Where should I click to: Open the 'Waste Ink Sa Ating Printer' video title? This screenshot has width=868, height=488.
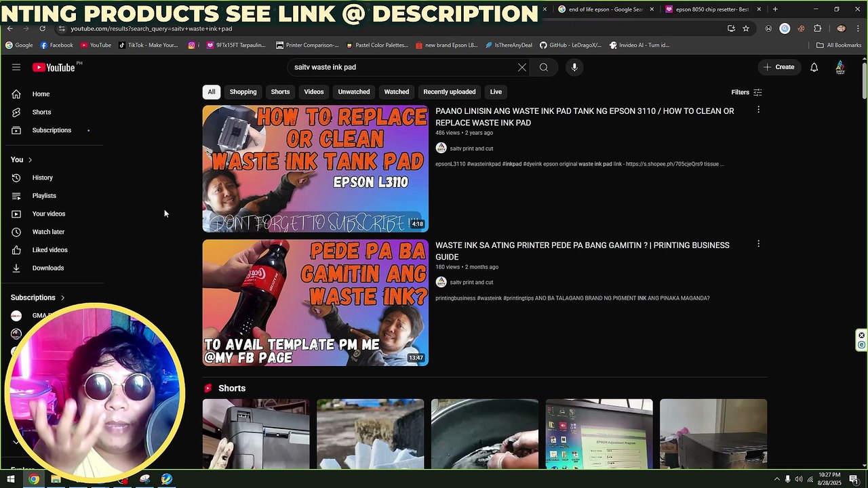point(583,251)
